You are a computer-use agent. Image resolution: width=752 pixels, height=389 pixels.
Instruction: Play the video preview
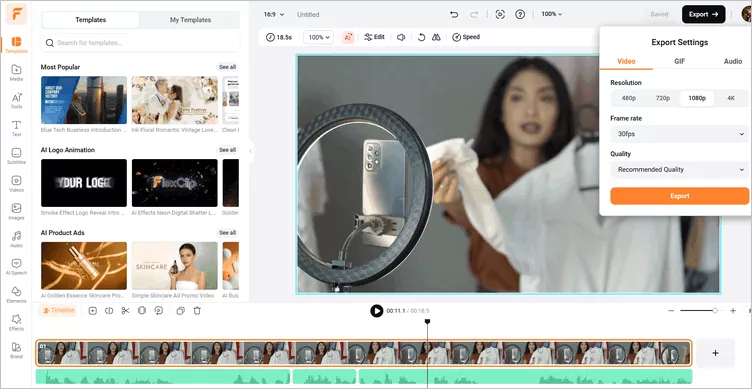[376, 311]
